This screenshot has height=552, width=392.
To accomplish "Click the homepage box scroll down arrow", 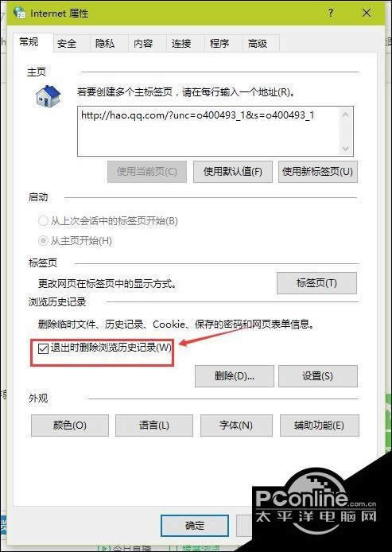I will (346, 148).
